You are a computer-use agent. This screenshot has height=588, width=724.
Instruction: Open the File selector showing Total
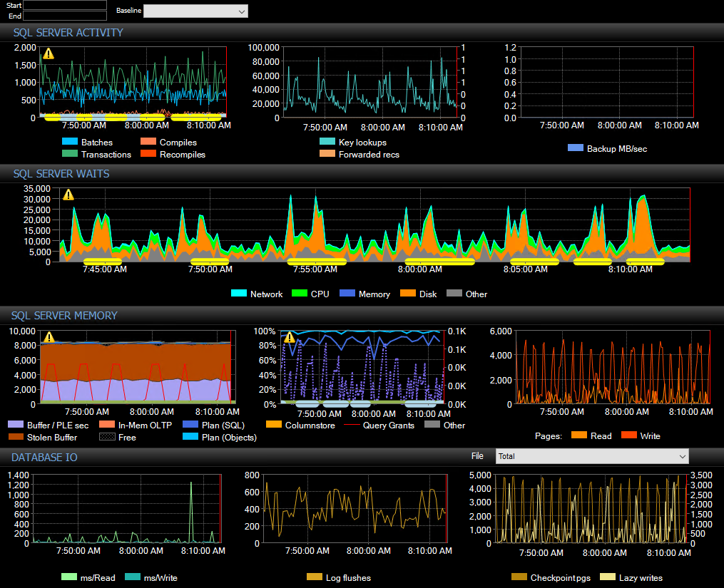[x=592, y=456]
